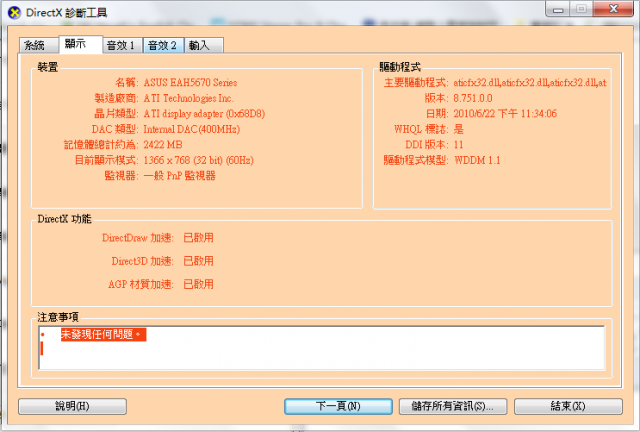Click the 主要驅動程式 label
The height and width of the screenshot is (432, 640).
(416, 82)
